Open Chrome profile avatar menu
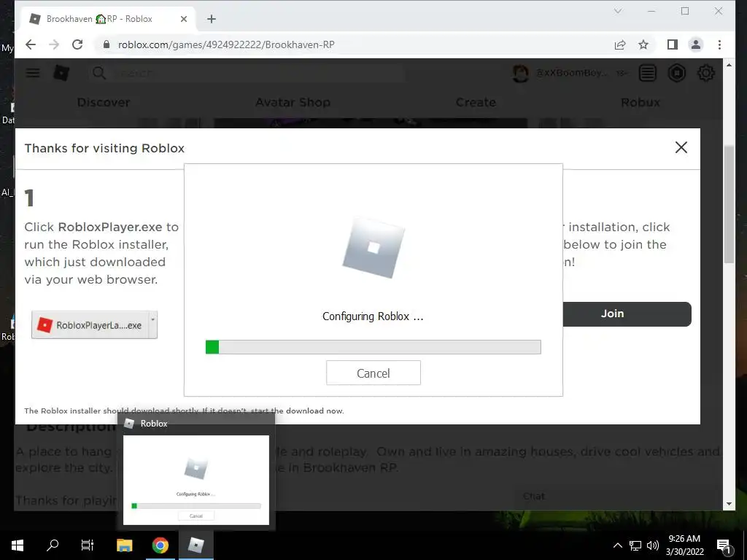 [695, 44]
